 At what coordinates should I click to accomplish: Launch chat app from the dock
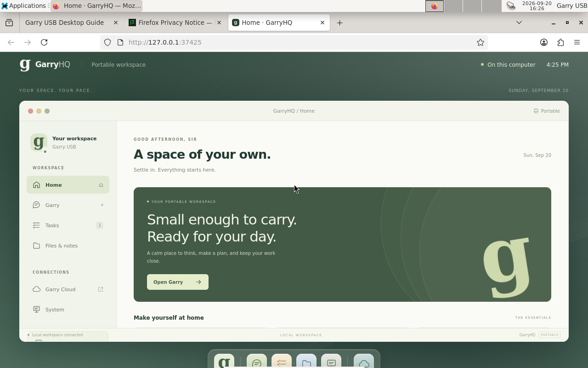pyautogui.click(x=257, y=361)
